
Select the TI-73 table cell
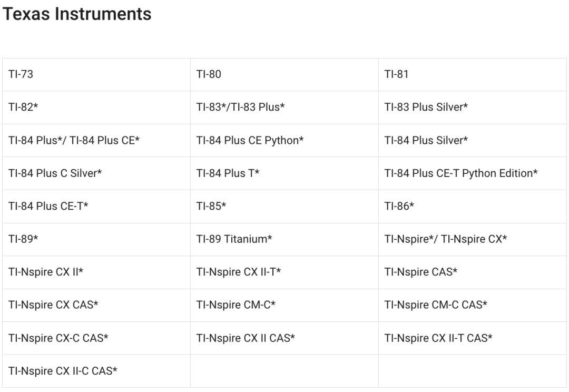point(21,74)
